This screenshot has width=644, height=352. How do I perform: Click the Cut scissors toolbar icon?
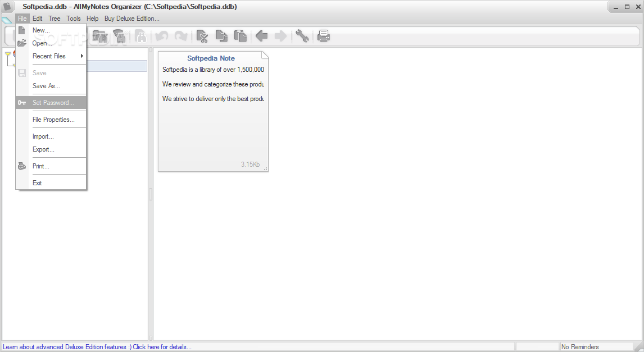(202, 36)
